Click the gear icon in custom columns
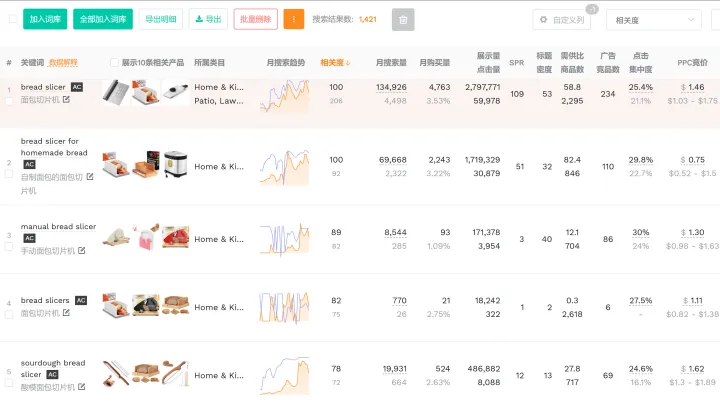720x403 pixels. (544, 20)
